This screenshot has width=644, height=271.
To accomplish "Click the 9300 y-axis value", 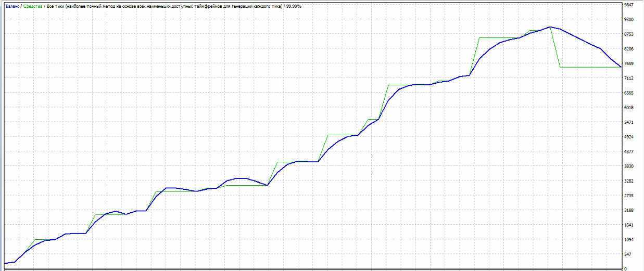I will point(628,20).
